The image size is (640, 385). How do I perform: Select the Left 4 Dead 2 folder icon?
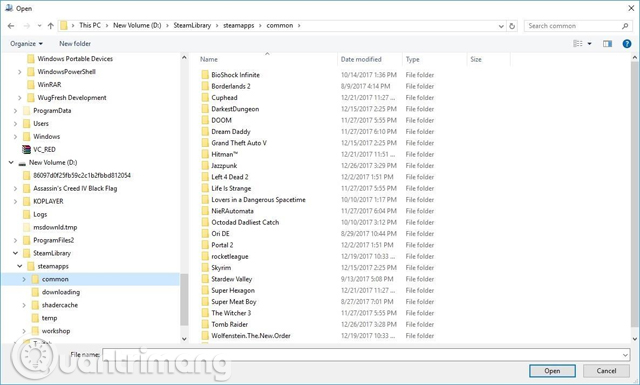click(x=205, y=177)
